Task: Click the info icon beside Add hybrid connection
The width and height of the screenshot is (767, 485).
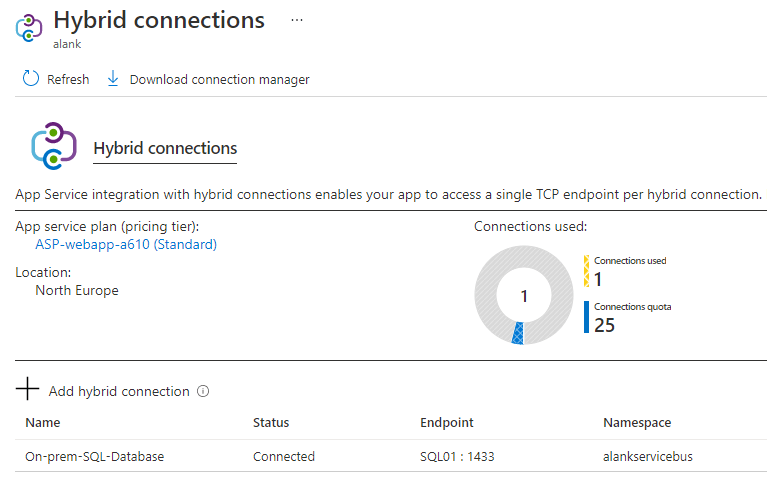Action: 203,391
